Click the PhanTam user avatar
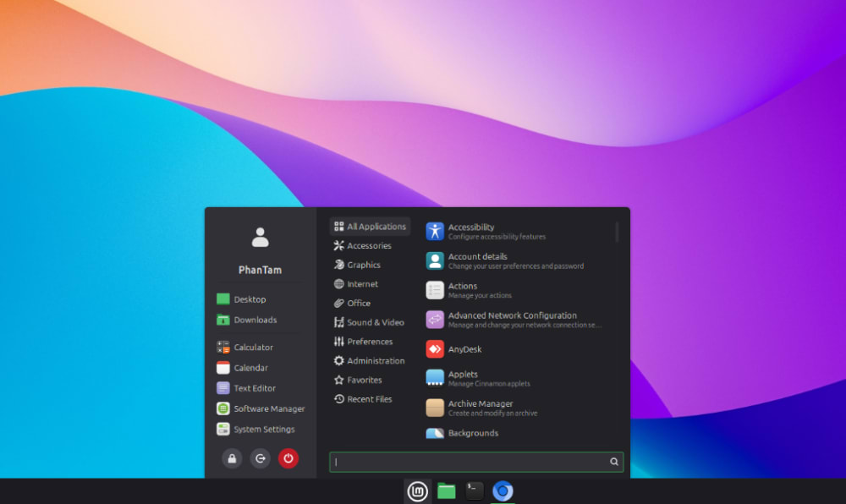Image resolution: width=846 pixels, height=504 pixels. (x=260, y=237)
